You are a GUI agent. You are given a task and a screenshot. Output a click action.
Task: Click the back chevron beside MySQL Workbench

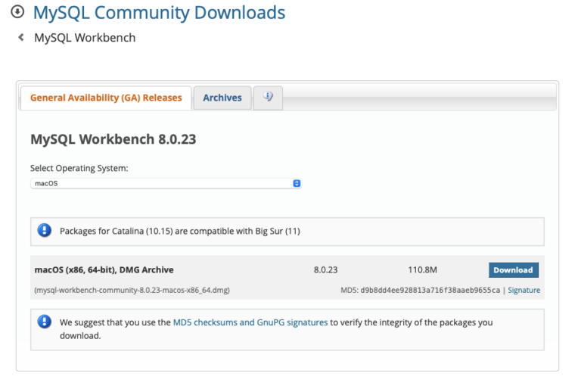[x=21, y=37]
